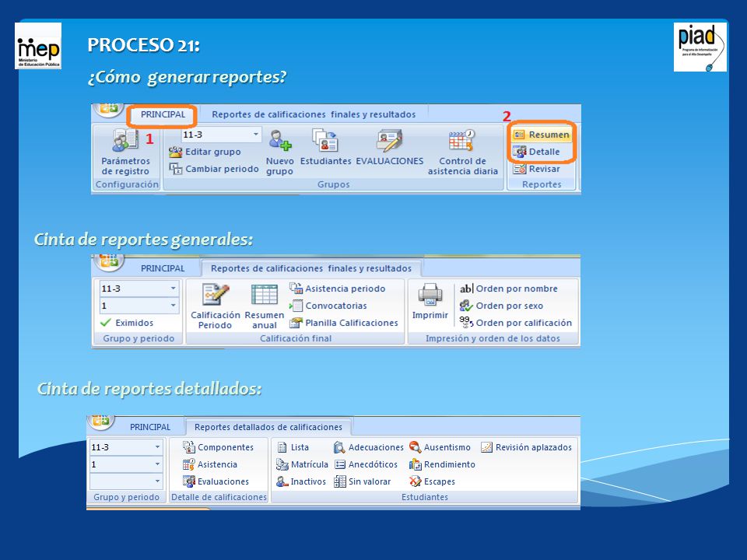Open Parámetros de registro
The height and width of the screenshot is (560, 747).
click(x=125, y=152)
